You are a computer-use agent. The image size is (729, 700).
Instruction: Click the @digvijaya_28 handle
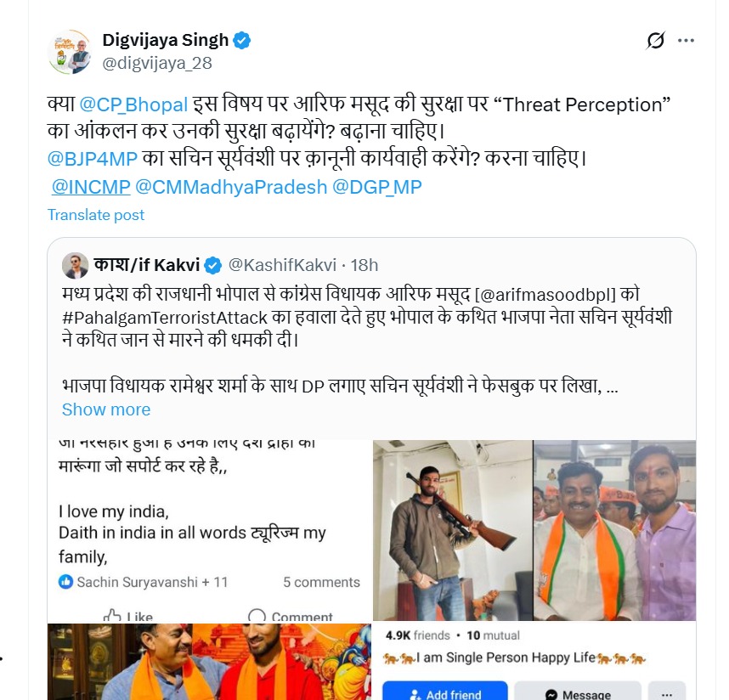coord(157,63)
